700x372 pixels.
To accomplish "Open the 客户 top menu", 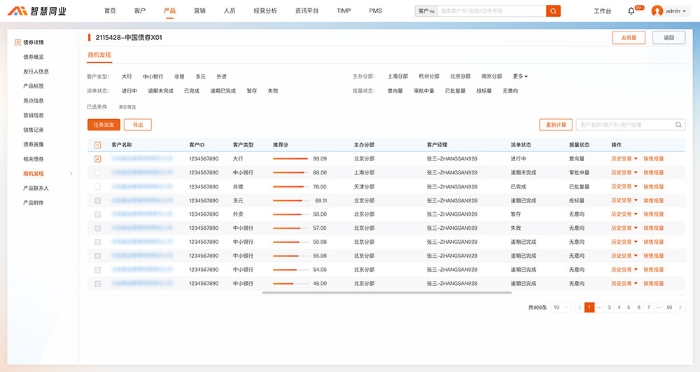I will [140, 11].
